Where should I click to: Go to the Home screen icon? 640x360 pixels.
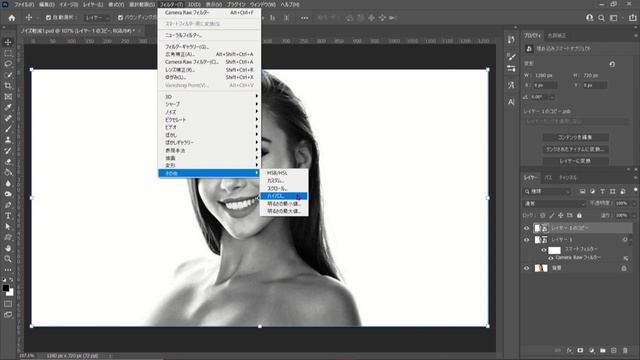tap(12, 18)
